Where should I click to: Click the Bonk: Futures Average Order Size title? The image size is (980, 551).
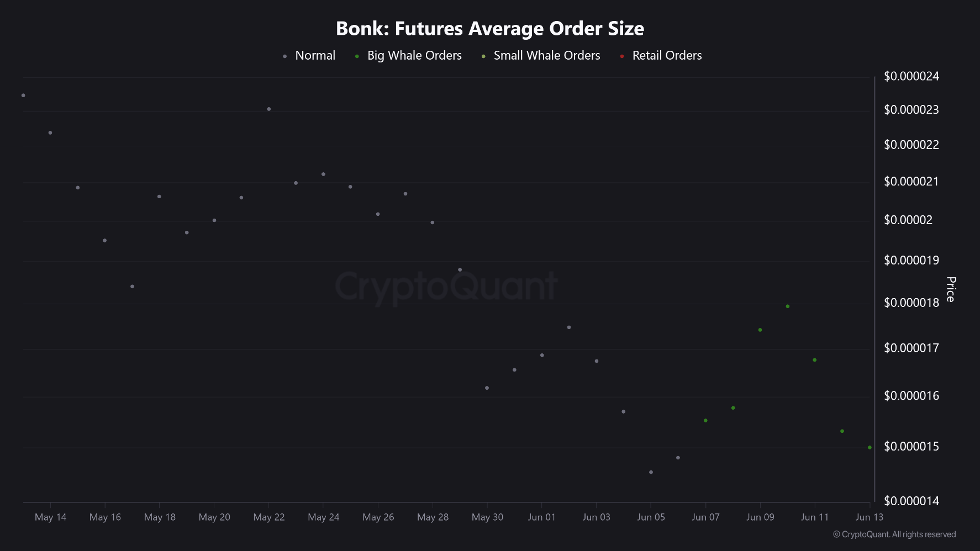[490, 29]
